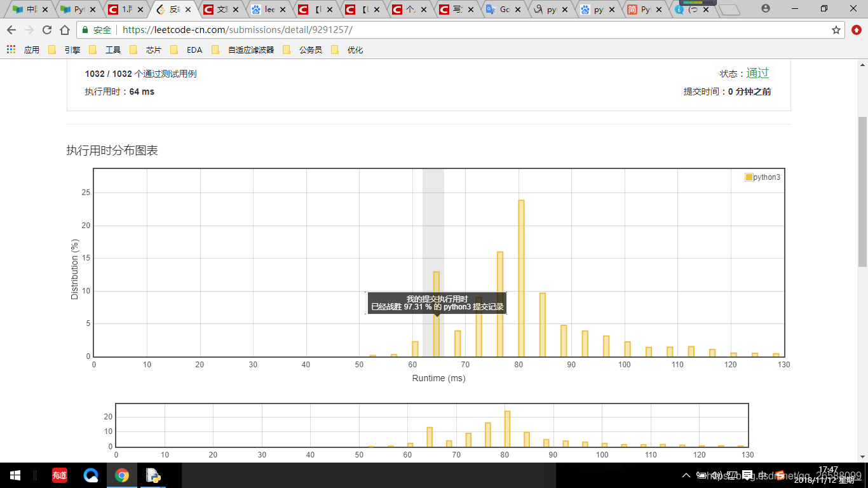Click the python3 legend color swatch
868x488 pixels.
(x=749, y=177)
